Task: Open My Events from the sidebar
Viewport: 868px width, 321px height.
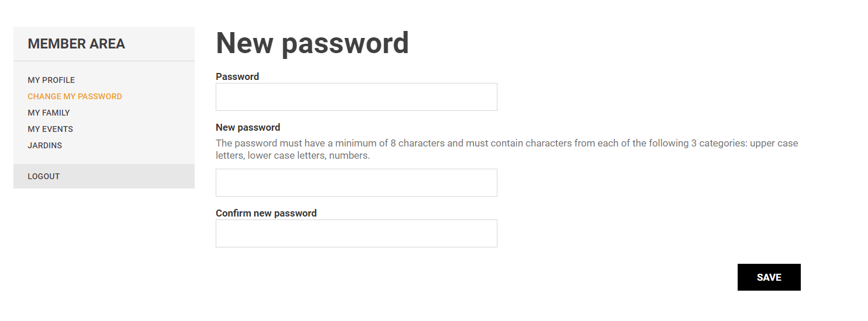Action: pos(50,129)
